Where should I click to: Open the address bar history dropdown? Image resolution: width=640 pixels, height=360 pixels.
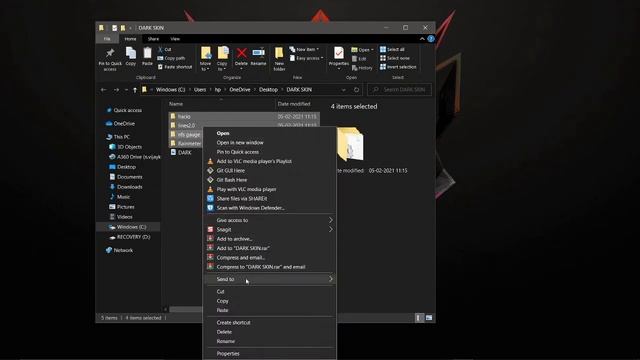click(x=344, y=89)
